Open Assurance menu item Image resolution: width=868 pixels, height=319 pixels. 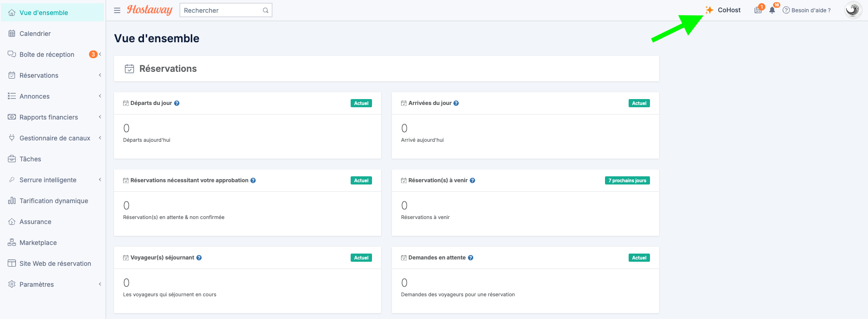tap(53, 222)
